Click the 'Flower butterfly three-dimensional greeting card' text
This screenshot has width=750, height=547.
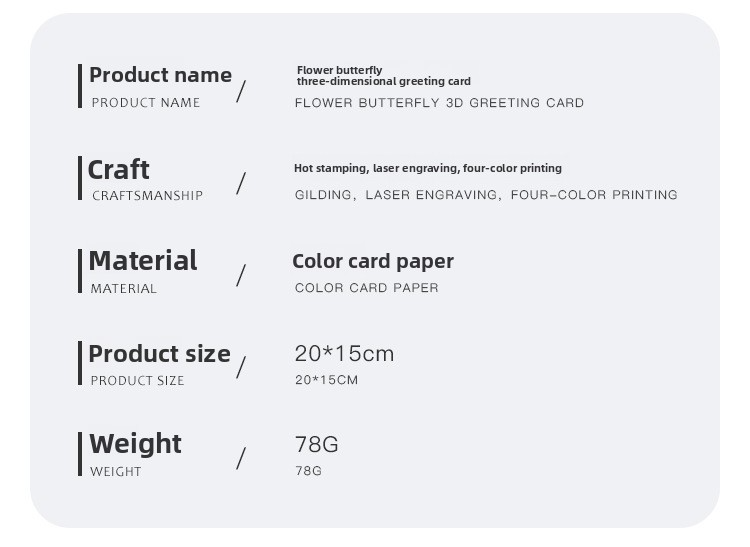(384, 76)
